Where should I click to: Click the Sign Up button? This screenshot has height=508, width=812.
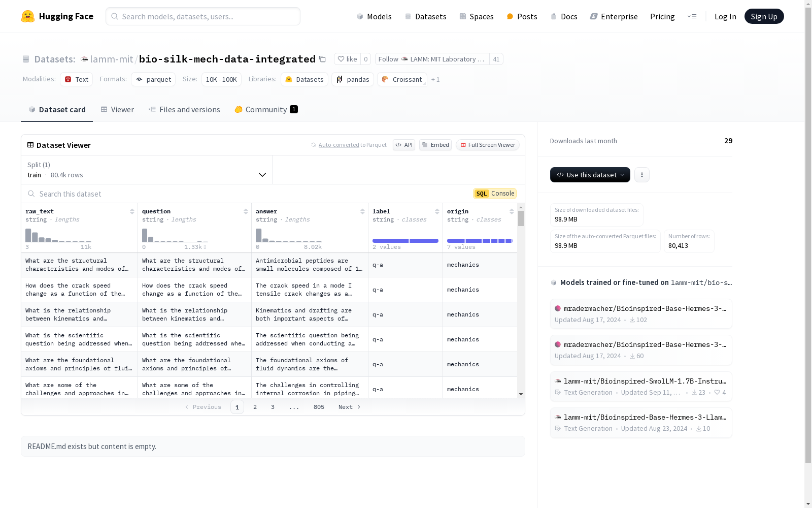point(764,16)
